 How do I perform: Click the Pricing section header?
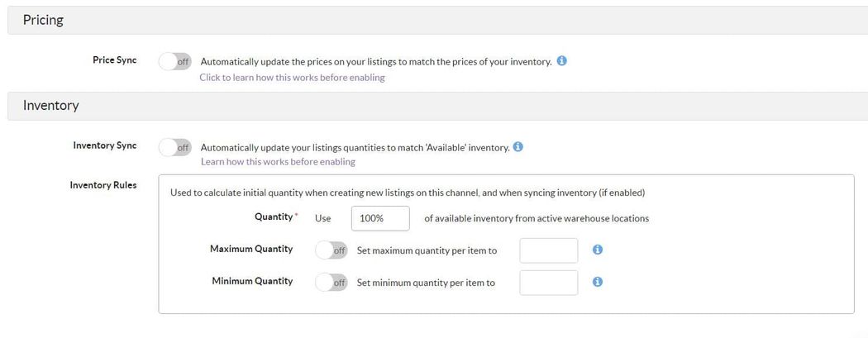click(x=43, y=20)
